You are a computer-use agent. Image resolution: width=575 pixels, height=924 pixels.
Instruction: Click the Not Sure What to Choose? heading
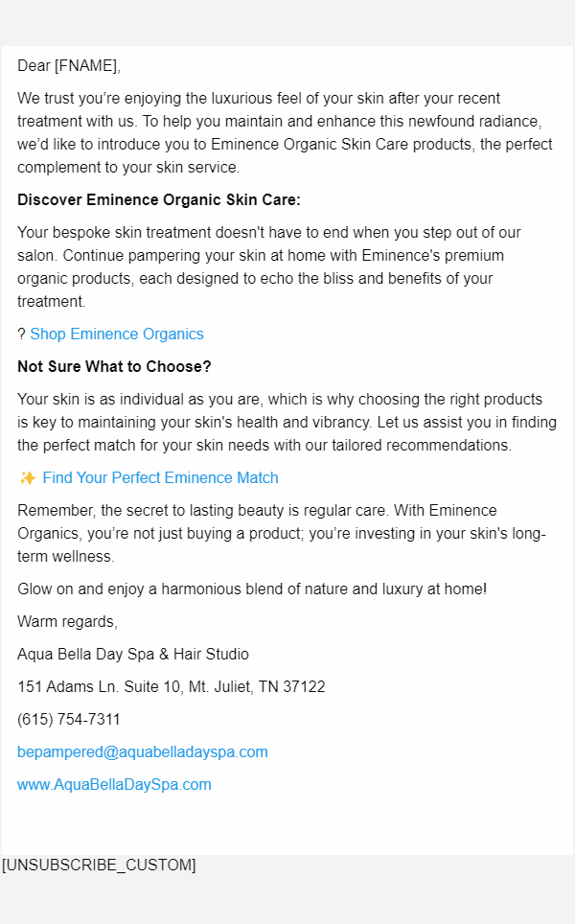114,367
